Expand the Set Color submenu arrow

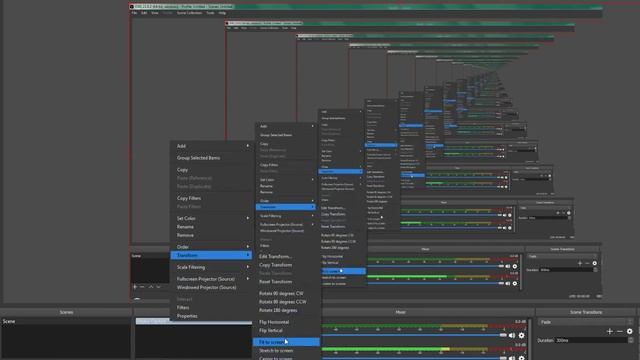(x=248, y=218)
